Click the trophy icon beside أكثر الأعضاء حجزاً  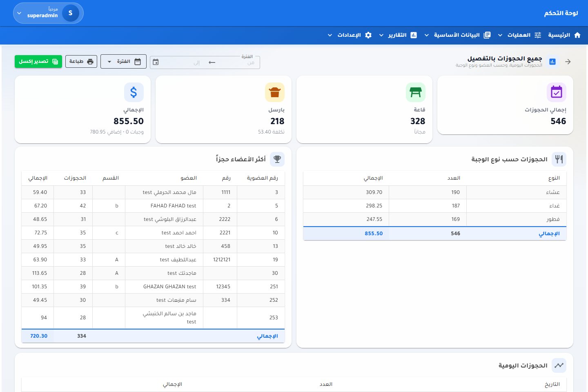point(277,159)
